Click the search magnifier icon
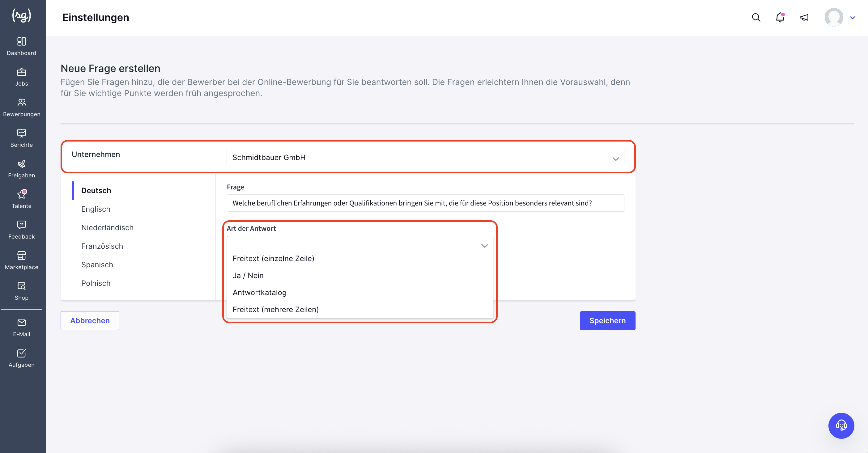 pos(756,18)
